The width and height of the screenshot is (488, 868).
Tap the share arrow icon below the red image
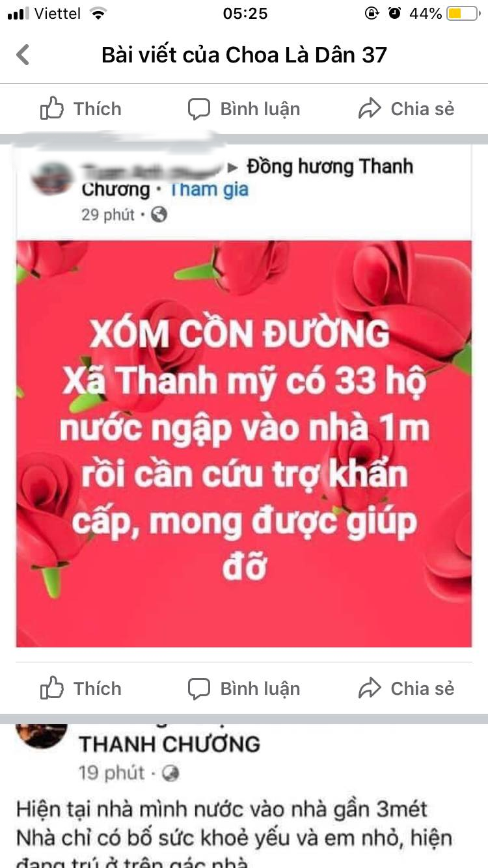370,688
